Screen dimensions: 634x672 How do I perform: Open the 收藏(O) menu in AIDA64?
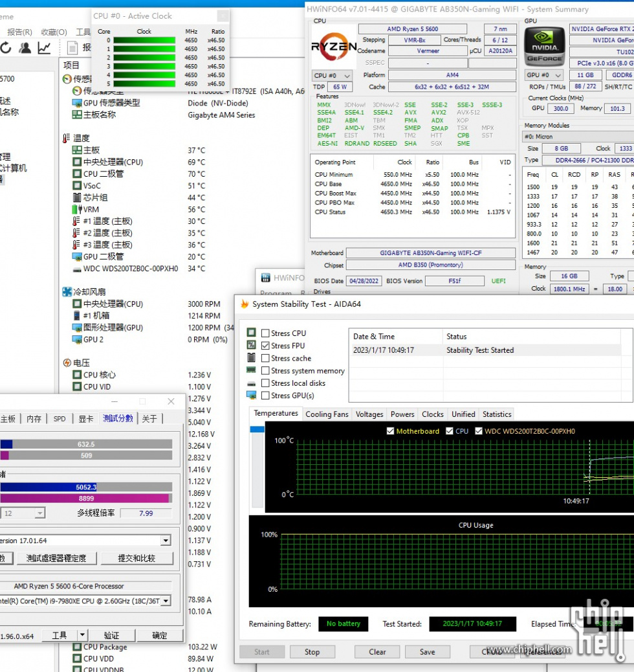click(x=54, y=32)
